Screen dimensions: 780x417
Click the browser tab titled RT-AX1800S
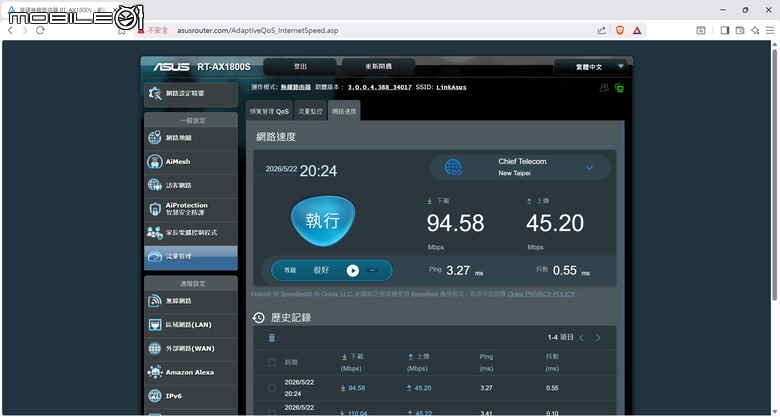(62, 10)
